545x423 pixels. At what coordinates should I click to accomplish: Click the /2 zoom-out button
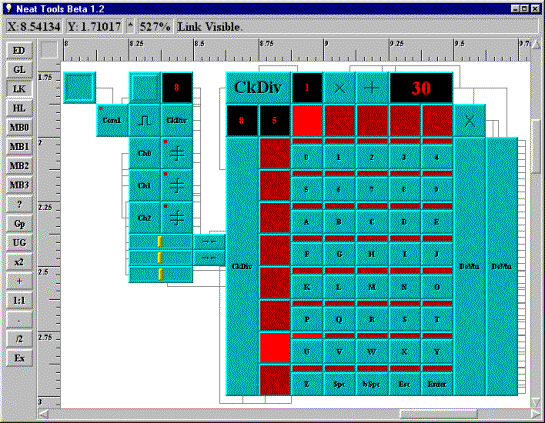19,339
